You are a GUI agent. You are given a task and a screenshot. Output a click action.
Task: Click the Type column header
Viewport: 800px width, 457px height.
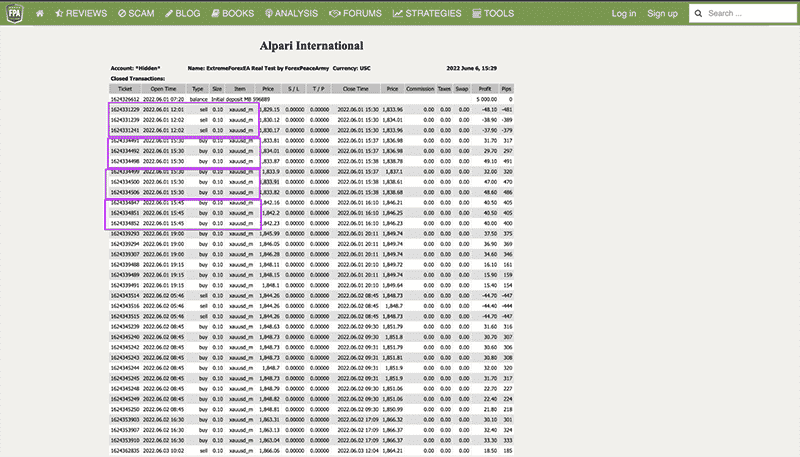(197, 89)
